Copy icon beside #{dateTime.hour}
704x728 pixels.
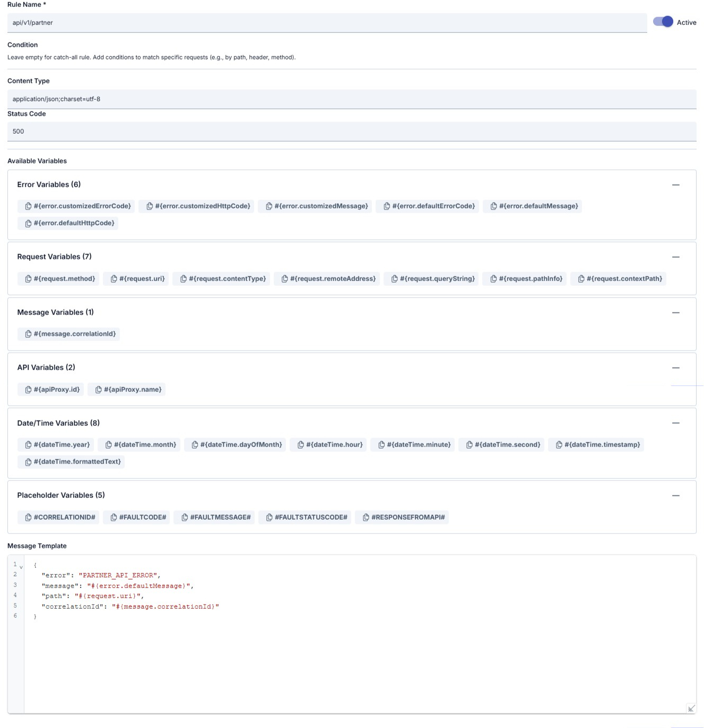coord(300,445)
